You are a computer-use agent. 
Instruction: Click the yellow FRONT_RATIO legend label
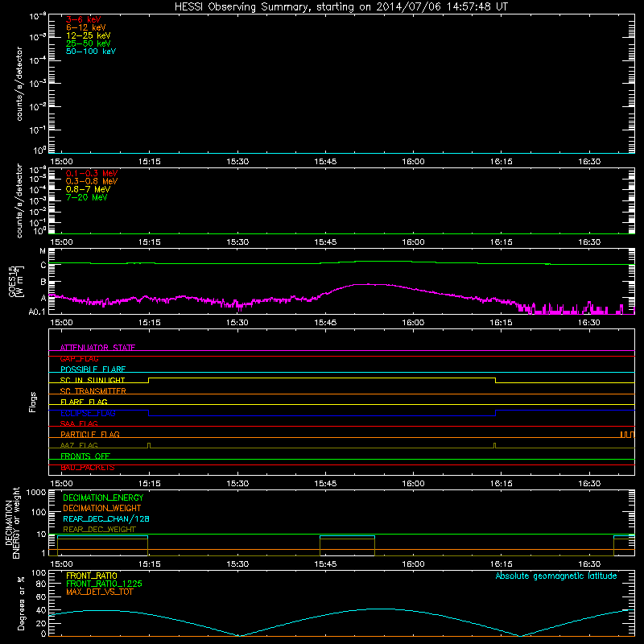click(92, 576)
